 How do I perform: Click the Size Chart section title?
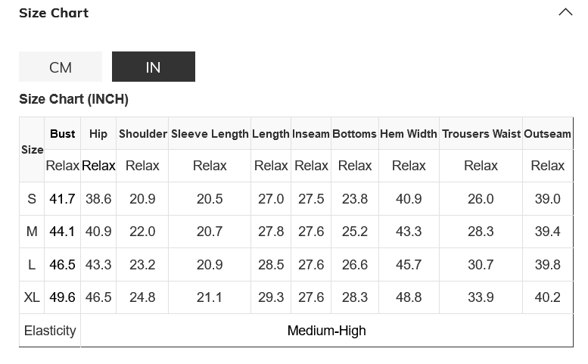(x=54, y=13)
